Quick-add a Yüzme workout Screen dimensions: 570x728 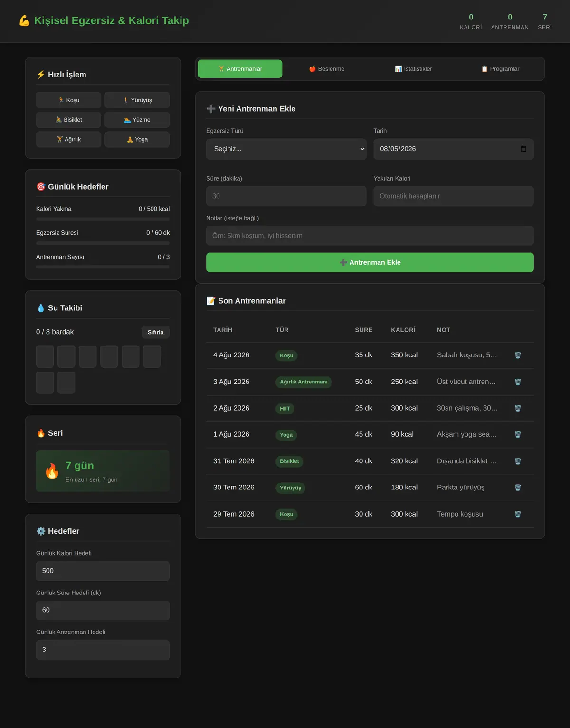pyautogui.click(x=137, y=120)
